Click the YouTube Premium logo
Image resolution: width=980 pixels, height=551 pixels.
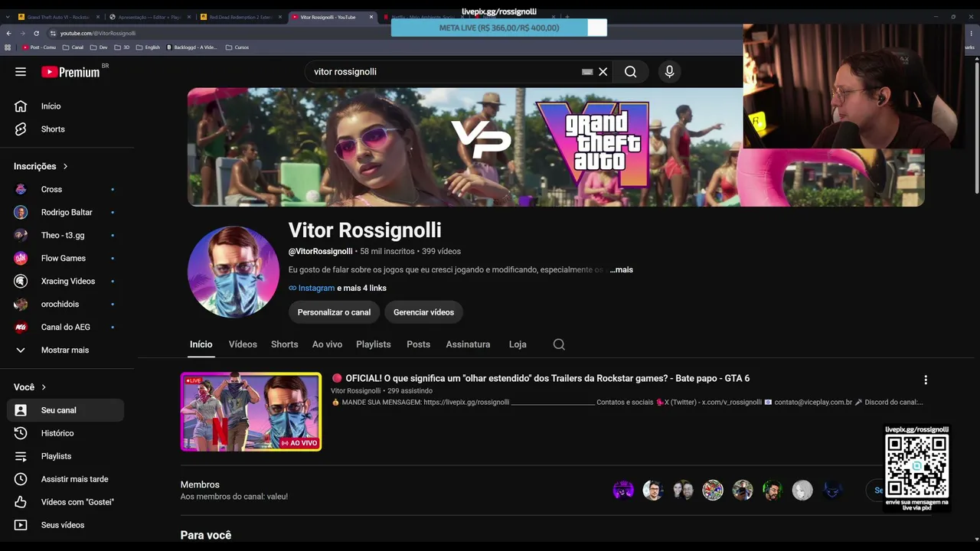[70, 72]
